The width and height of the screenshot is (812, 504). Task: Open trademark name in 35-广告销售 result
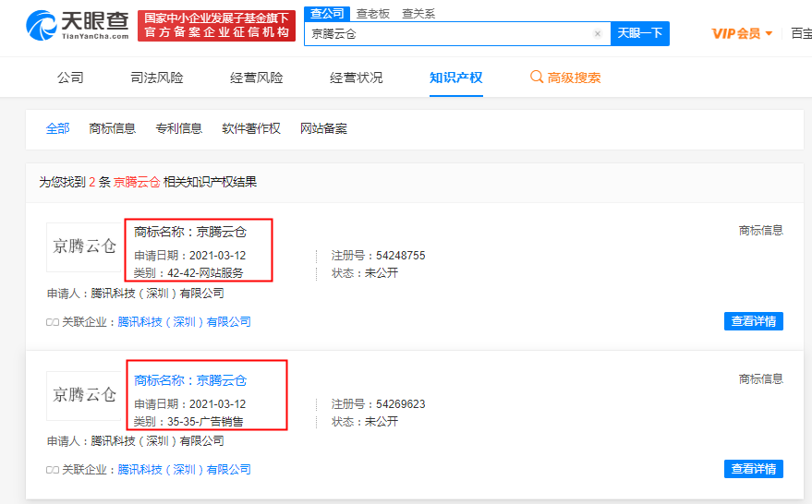pyautogui.click(x=190, y=380)
